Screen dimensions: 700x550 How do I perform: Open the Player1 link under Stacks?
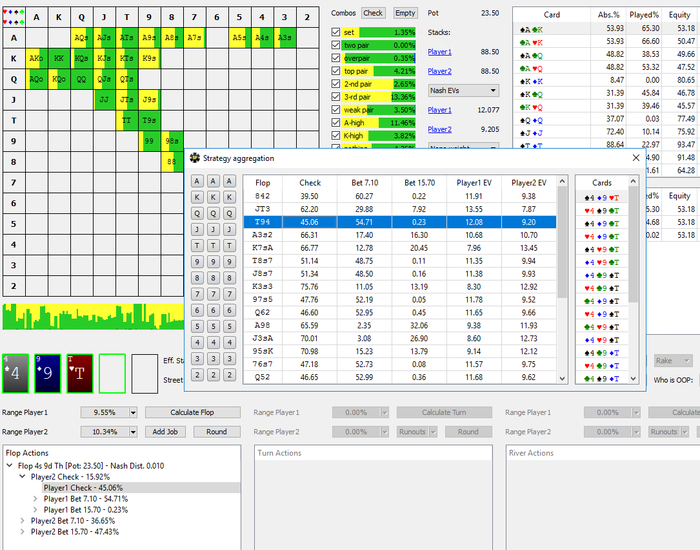click(439, 52)
